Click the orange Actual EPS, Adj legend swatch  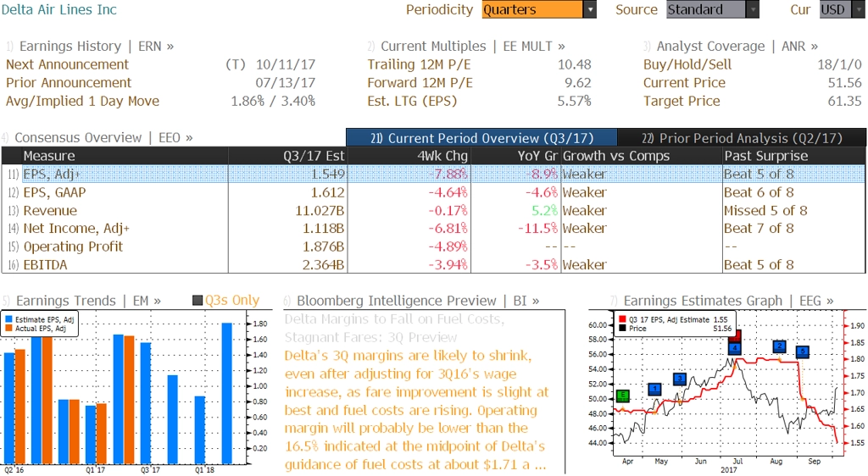tap(8, 329)
